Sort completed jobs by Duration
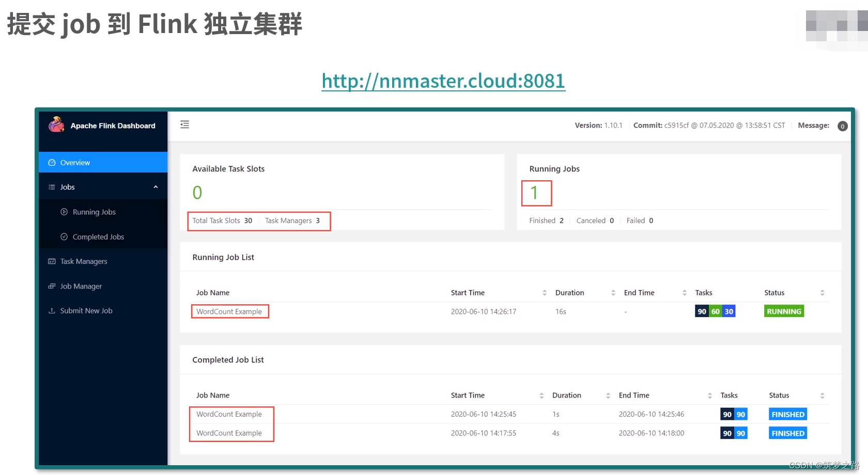This screenshot has width=868, height=475. [x=608, y=395]
